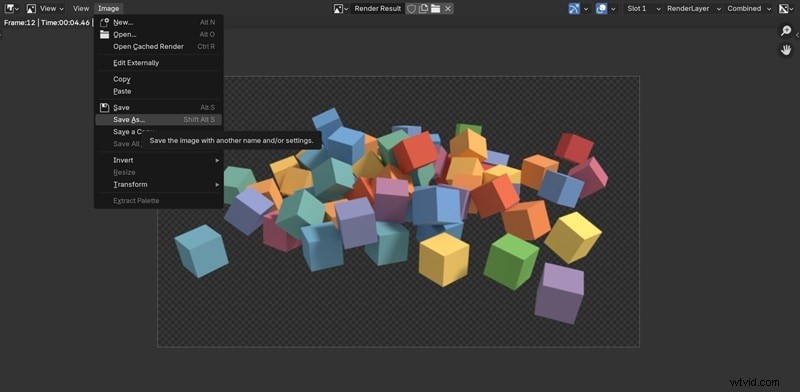
Task: Toggle the overlays icon
Action: 602,8
